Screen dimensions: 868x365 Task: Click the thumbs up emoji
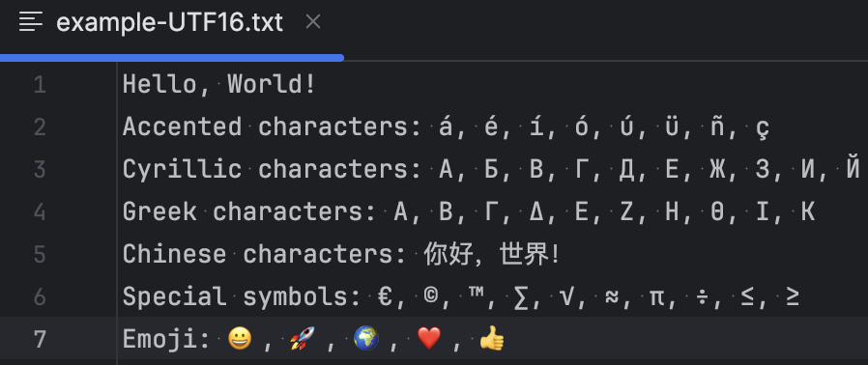pos(492,338)
